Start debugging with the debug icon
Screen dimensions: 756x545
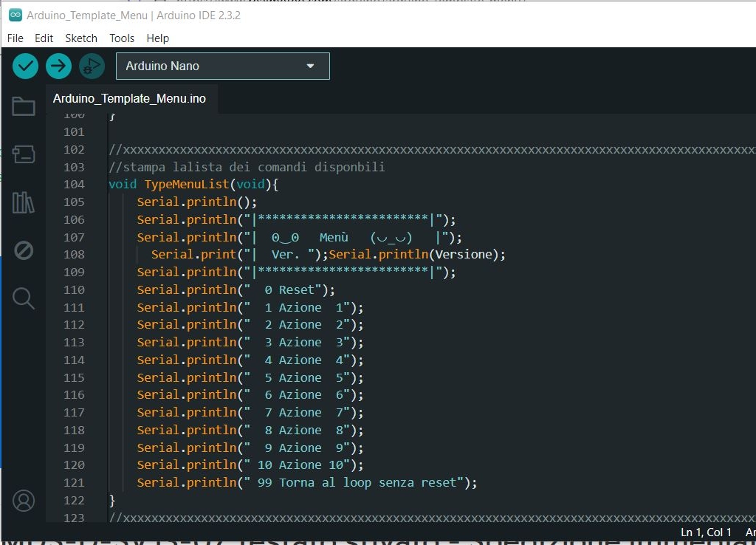[92, 66]
